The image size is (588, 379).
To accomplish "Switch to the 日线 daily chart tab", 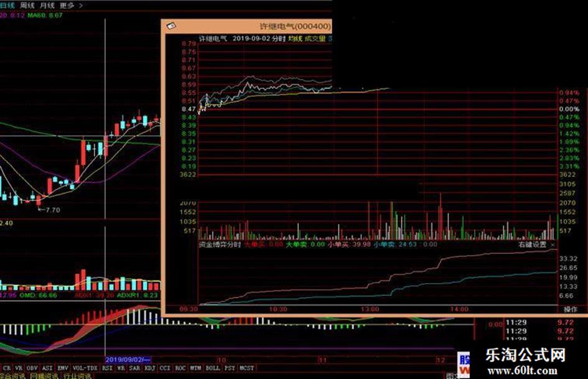I will point(7,5).
